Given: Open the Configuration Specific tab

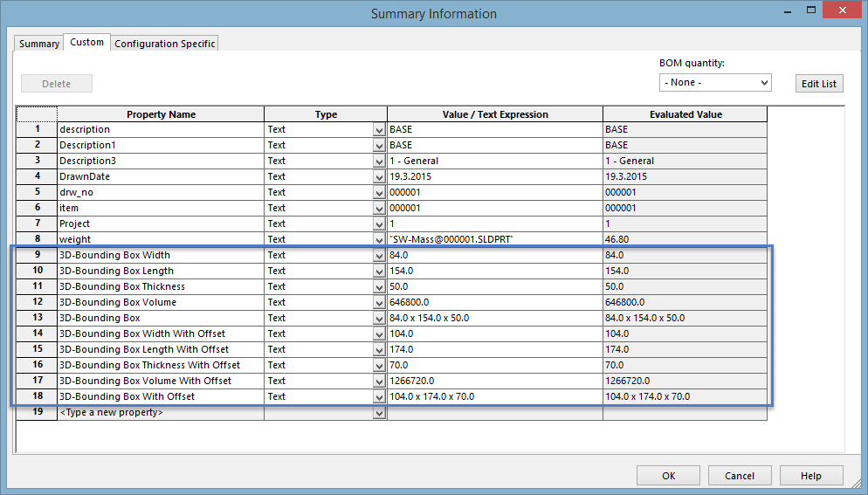Looking at the screenshot, I should (164, 44).
